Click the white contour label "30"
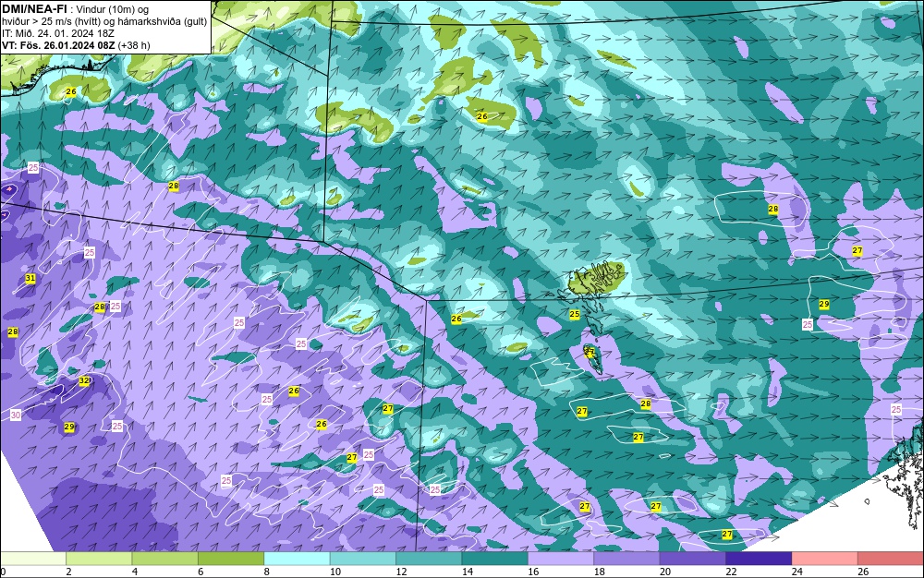Image resolution: width=924 pixels, height=578 pixels. tap(16, 415)
